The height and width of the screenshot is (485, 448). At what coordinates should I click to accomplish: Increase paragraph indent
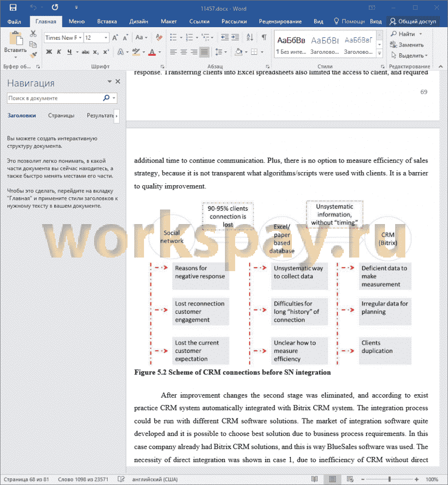click(x=235, y=37)
